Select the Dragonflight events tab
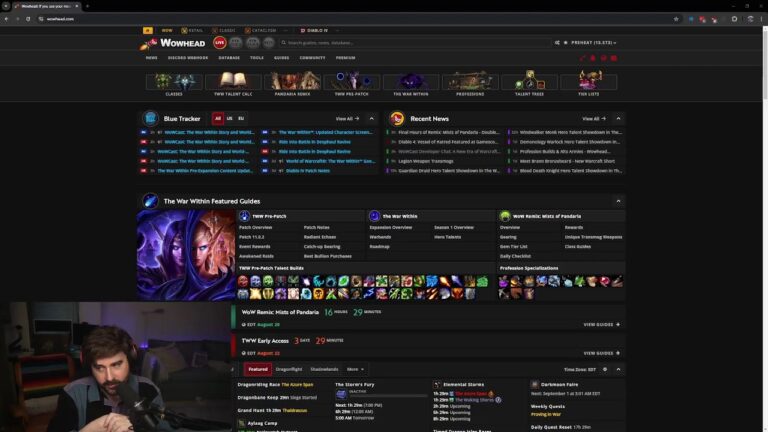 coord(288,369)
